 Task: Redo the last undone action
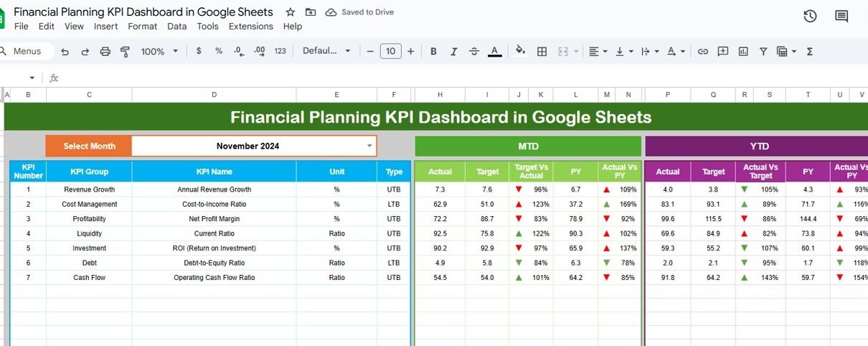[x=85, y=52]
